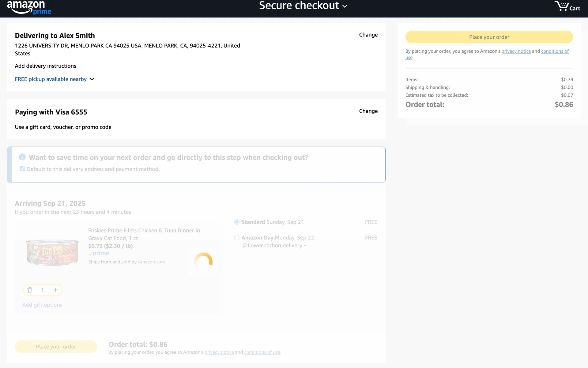The height and width of the screenshot is (368, 588).
Task: Click Use a gift card, voucher, or promo code
Action: (63, 127)
